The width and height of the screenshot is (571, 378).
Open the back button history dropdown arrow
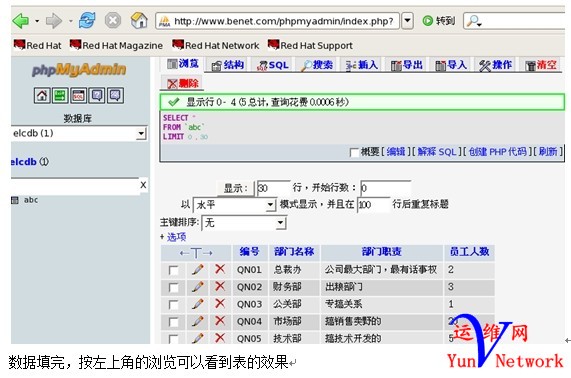(37, 21)
